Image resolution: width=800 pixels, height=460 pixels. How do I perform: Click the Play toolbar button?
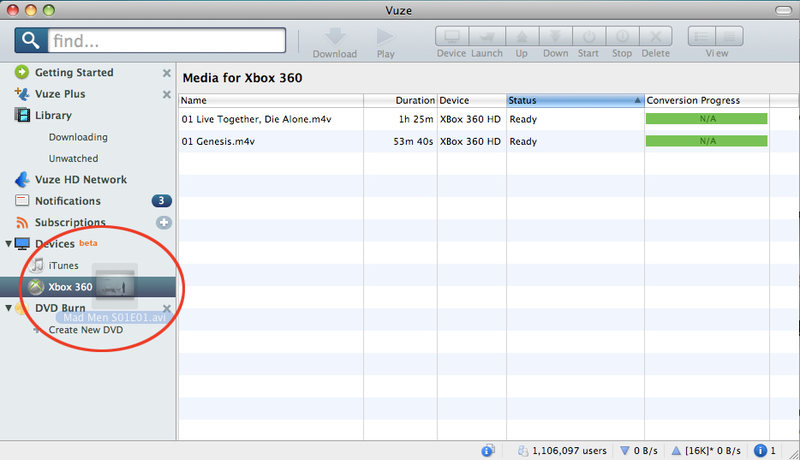tap(385, 43)
